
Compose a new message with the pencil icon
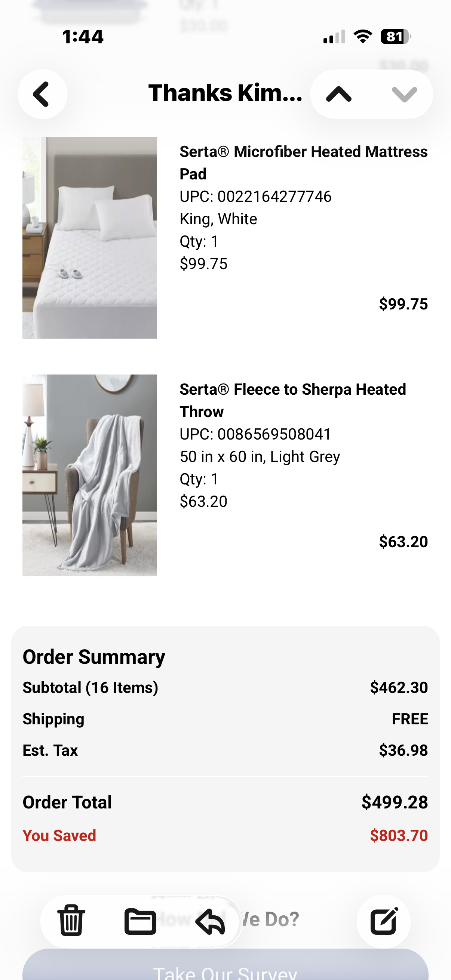click(384, 921)
